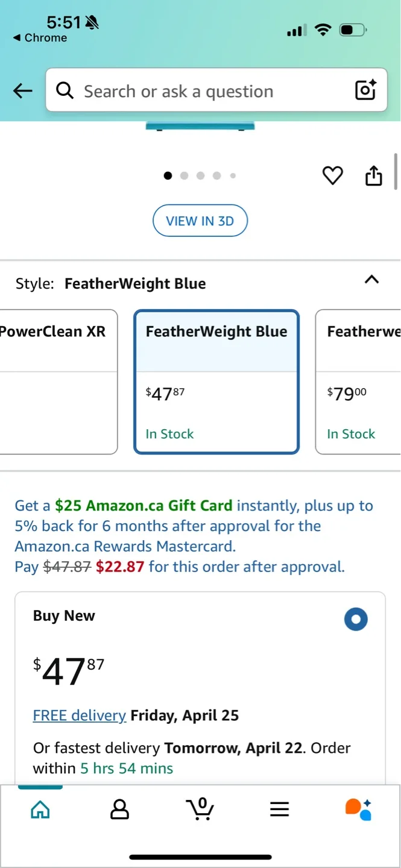Open Rufus AI assistant icon
This screenshot has height=868, width=401.
[359, 810]
